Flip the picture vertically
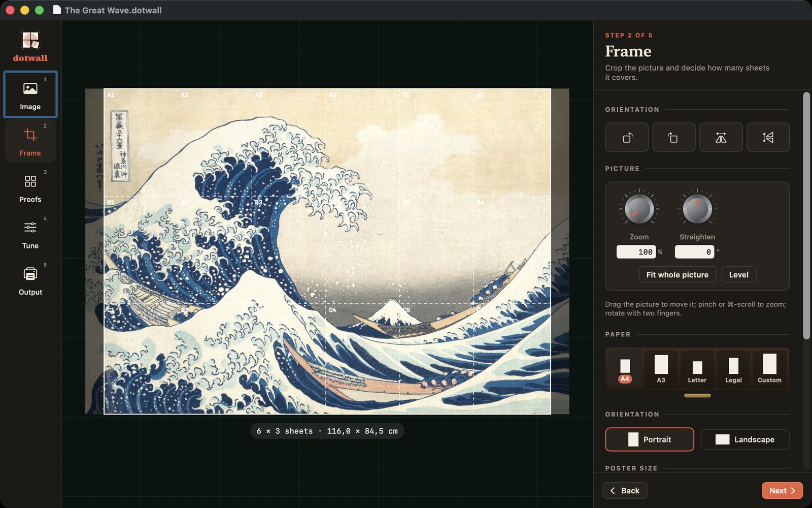This screenshot has width=812, height=508. pos(768,137)
